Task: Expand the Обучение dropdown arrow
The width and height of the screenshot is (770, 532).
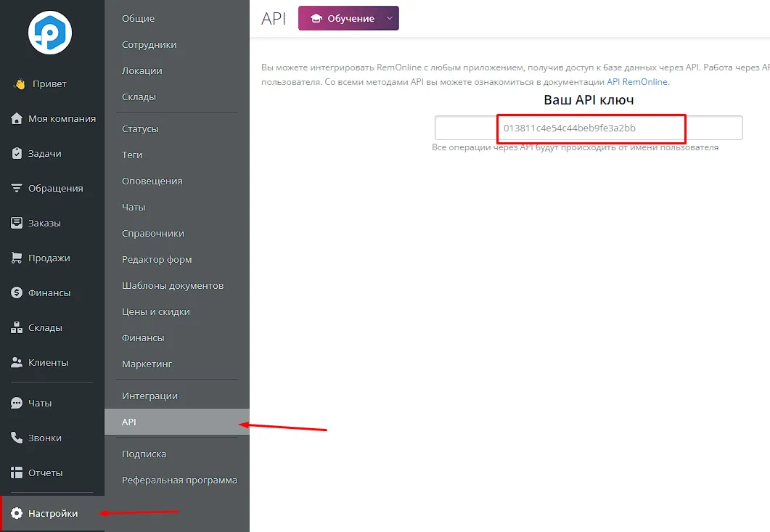Action: (390, 18)
